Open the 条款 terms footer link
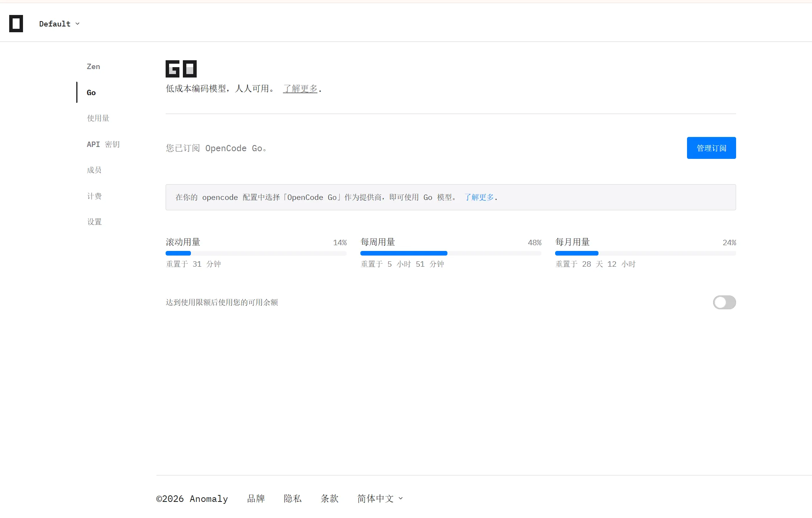This screenshot has width=812, height=518. click(330, 498)
